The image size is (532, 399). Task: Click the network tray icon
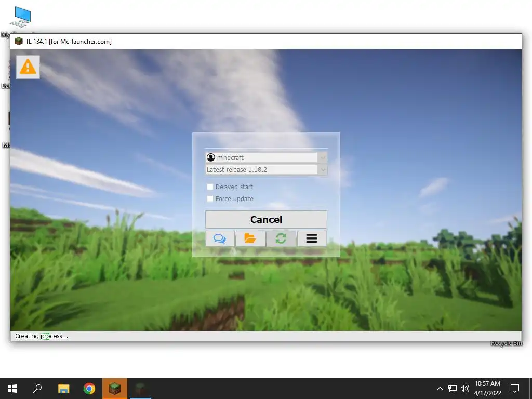(453, 389)
